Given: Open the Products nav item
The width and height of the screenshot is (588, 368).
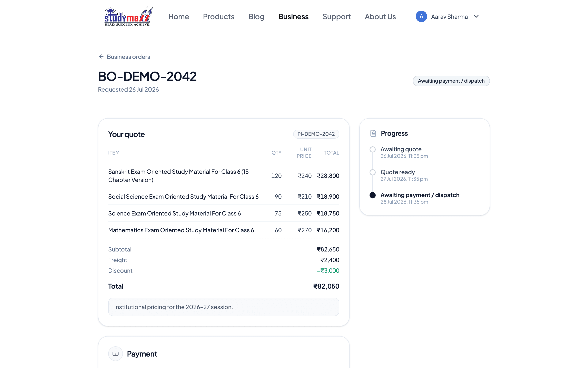Looking at the screenshot, I should click(219, 17).
